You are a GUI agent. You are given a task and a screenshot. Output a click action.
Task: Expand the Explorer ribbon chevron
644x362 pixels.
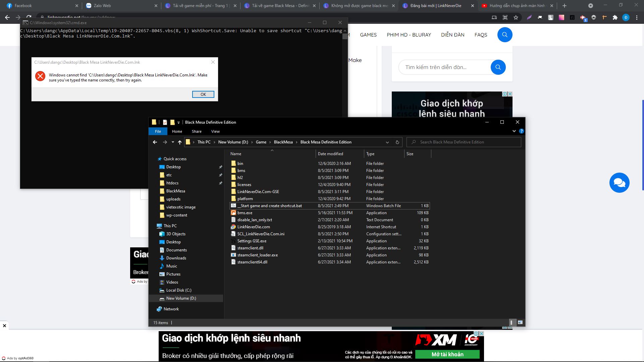[x=514, y=131]
